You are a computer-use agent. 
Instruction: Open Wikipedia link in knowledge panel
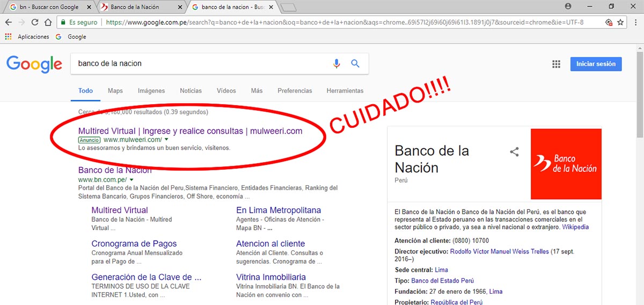coord(575,227)
